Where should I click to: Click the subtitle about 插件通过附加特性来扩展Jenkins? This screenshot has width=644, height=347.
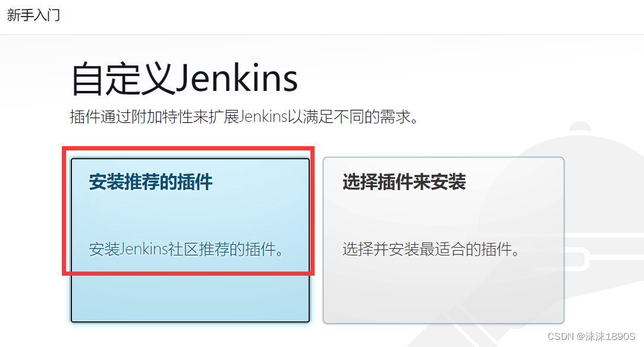click(244, 117)
